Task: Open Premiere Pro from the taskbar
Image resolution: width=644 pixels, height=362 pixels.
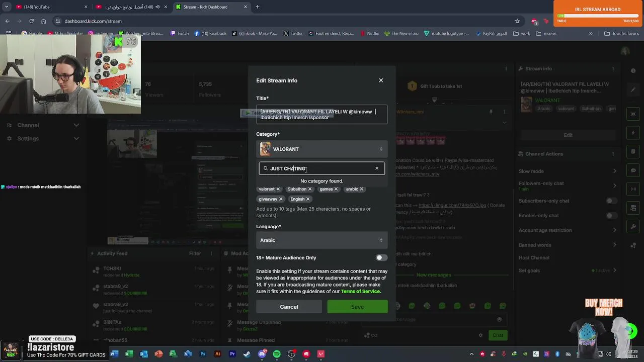Action: (232, 354)
